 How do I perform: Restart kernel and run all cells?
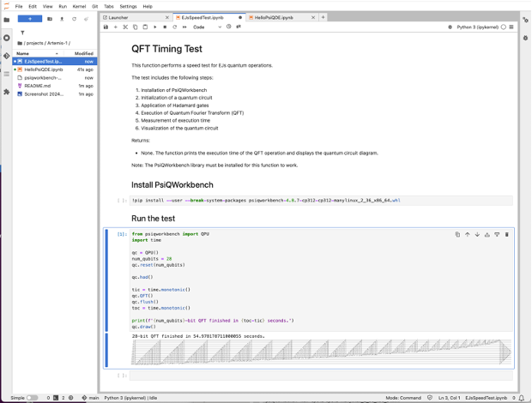184,27
